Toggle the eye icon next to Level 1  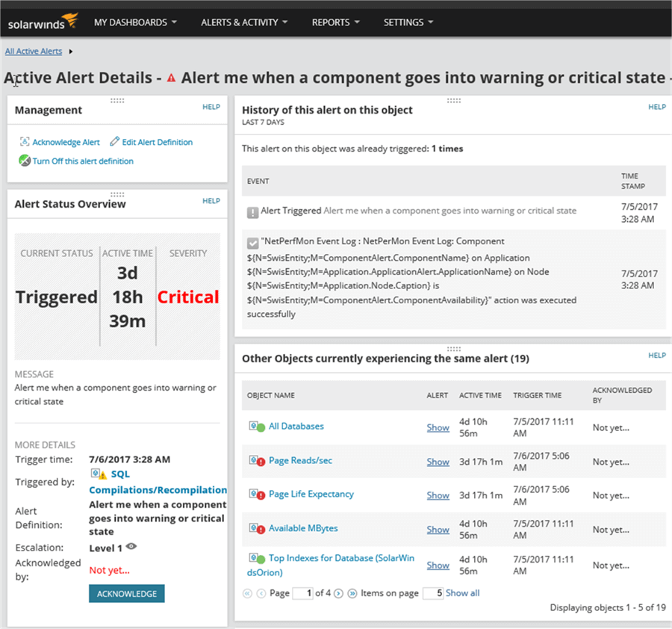pos(131,546)
